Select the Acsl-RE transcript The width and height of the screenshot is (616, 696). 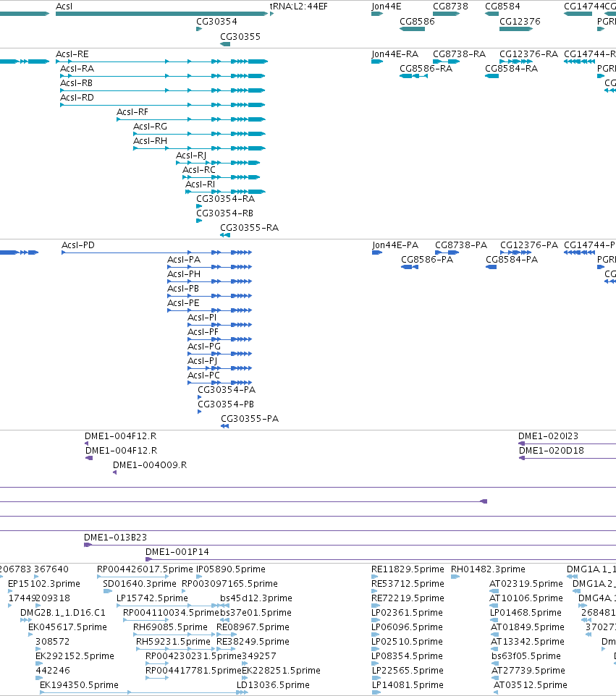point(161,61)
